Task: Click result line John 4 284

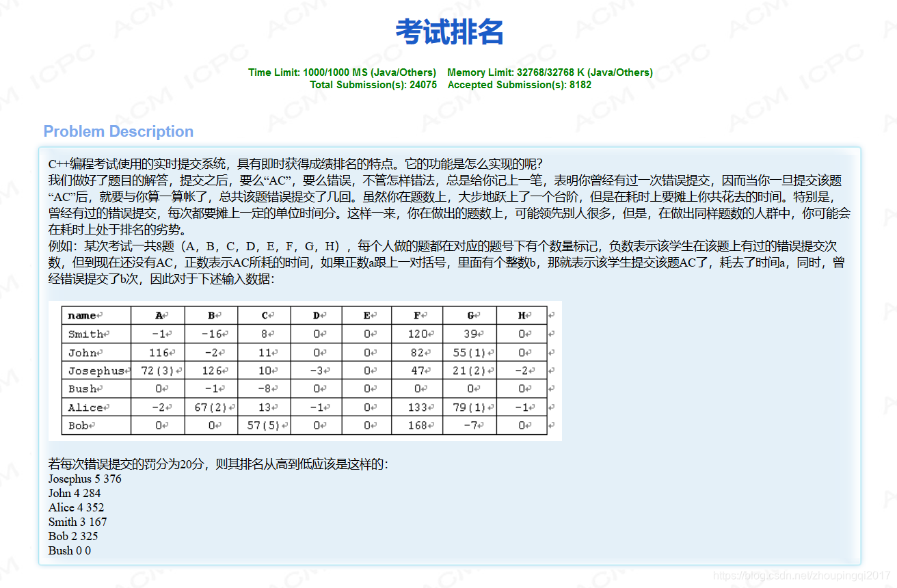Action: click(75, 493)
